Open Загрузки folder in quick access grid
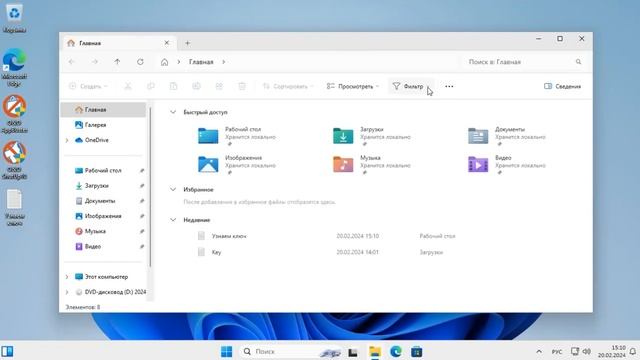The height and width of the screenshot is (360, 640). tap(371, 136)
